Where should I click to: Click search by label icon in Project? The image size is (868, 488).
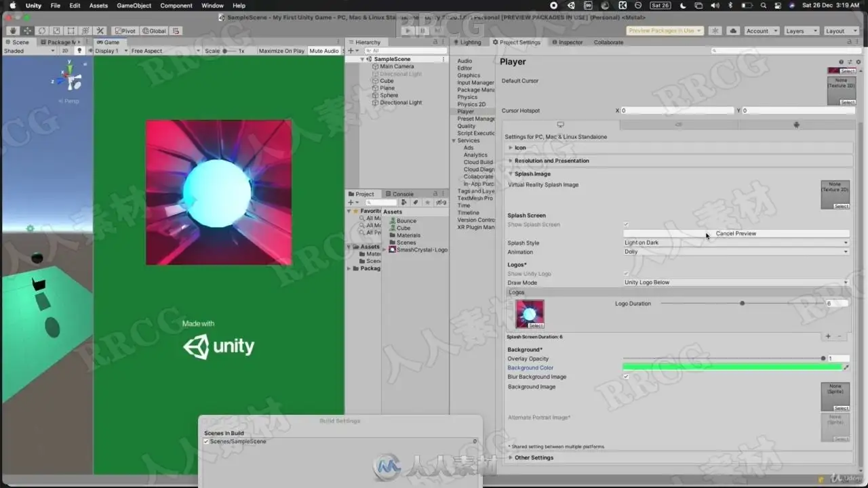[x=414, y=202]
